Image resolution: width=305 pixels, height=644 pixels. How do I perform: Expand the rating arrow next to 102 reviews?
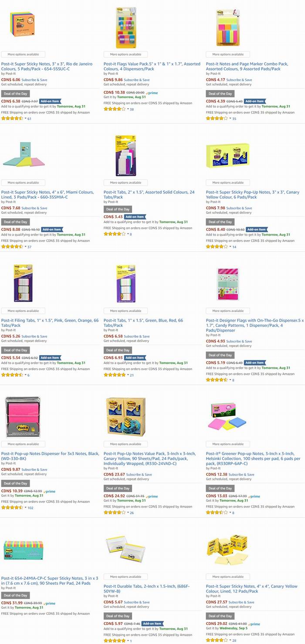[x=25, y=508]
